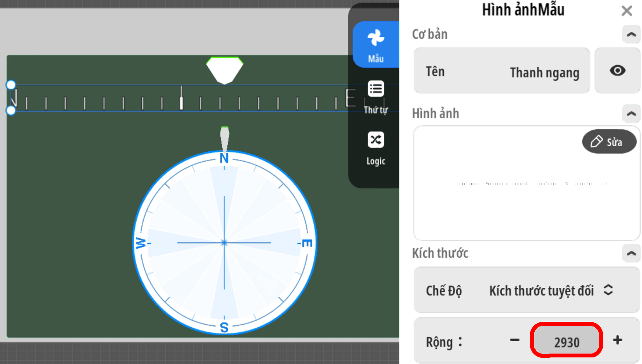Image resolution: width=642 pixels, height=364 pixels.
Task: Collapse the Hình ảnh section
Action: (x=631, y=114)
